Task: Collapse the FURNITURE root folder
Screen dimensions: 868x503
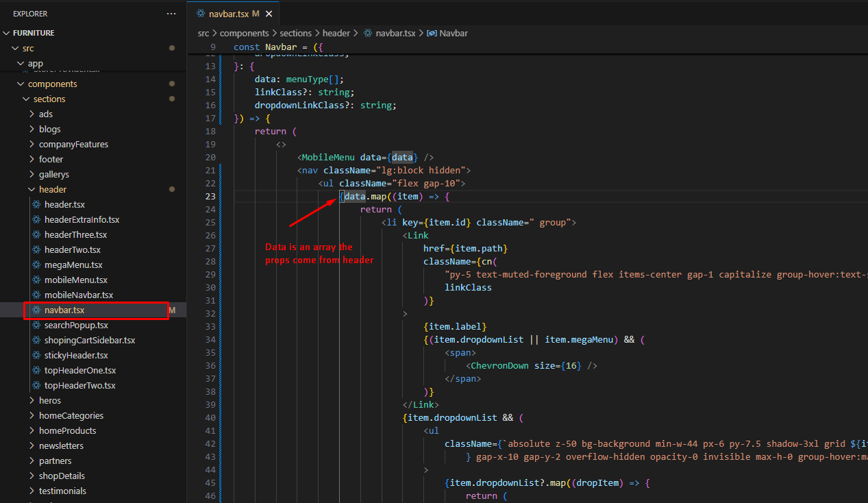Action: point(7,33)
